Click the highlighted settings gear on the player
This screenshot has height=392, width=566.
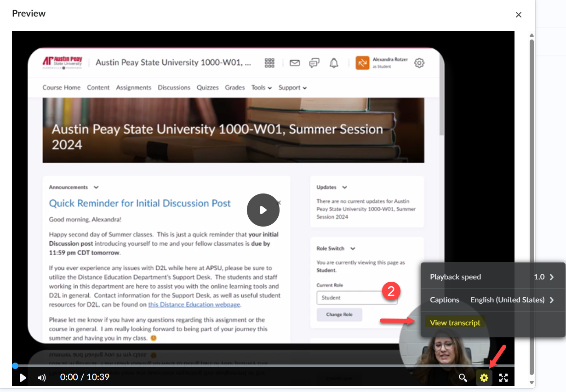[x=483, y=377]
